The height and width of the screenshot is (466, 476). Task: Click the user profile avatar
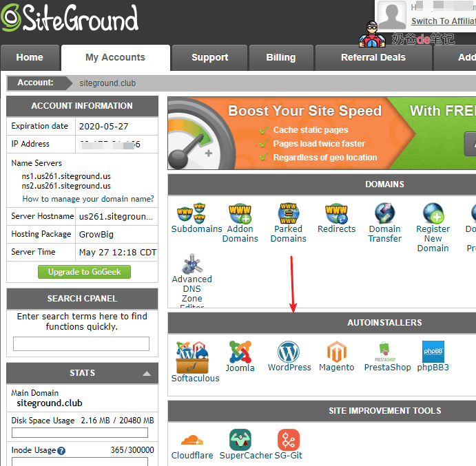[x=392, y=15]
